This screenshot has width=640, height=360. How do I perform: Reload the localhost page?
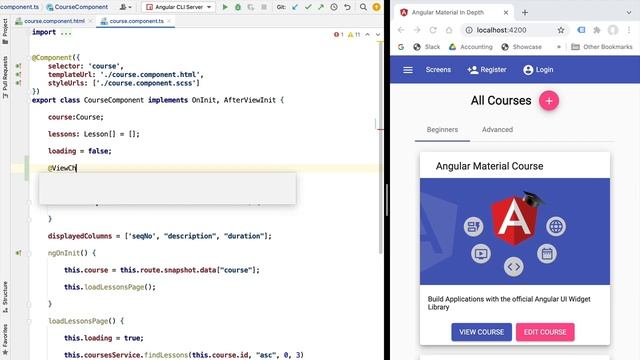(x=433, y=30)
